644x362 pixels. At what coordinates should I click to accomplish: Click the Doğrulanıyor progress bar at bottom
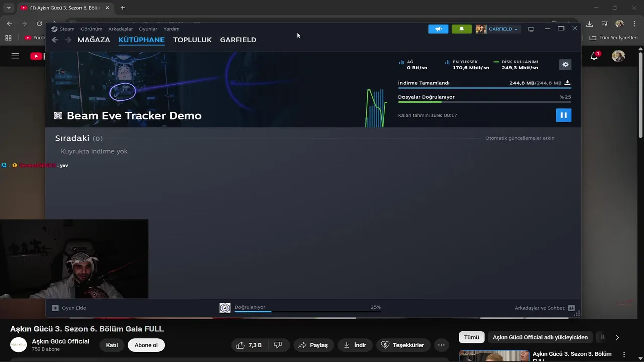(x=307, y=311)
